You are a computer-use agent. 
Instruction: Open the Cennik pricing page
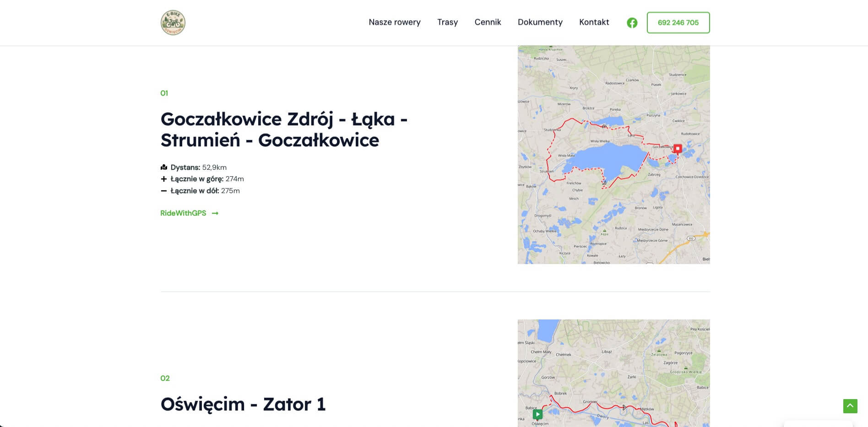[x=488, y=22]
